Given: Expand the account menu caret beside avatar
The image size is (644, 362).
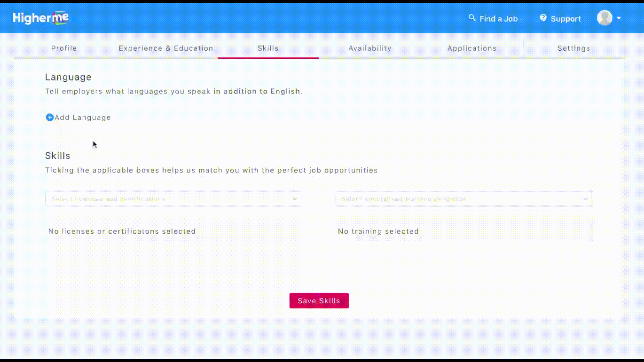Looking at the screenshot, I should point(619,18).
